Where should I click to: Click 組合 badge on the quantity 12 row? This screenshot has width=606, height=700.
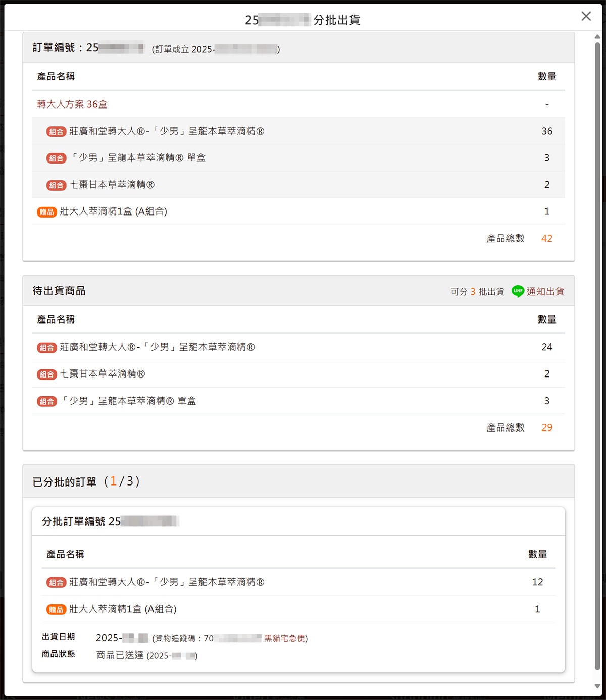coord(56,583)
